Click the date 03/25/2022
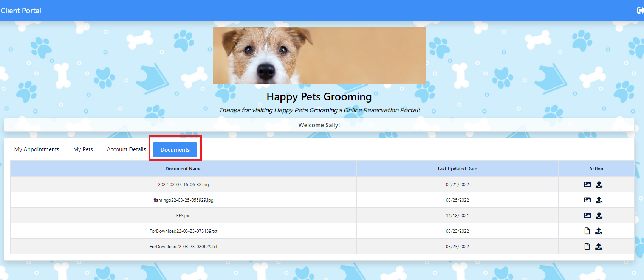The width and height of the screenshot is (644, 280). (457, 200)
